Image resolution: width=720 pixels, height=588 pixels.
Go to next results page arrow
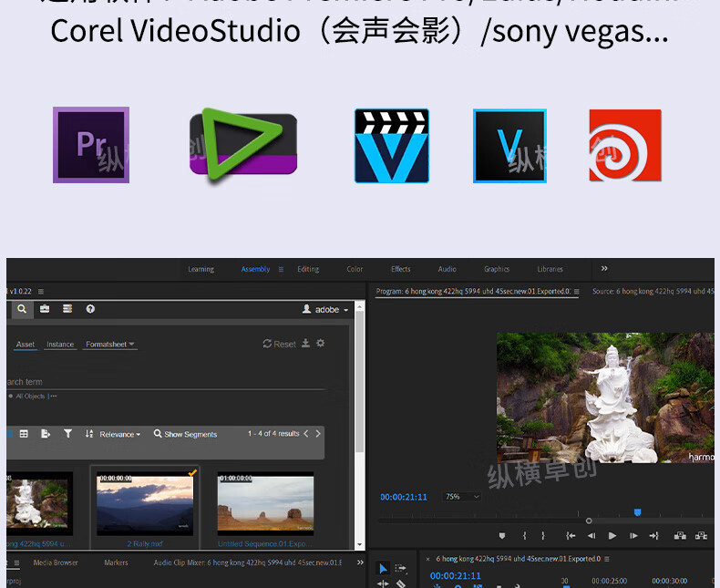tap(318, 433)
